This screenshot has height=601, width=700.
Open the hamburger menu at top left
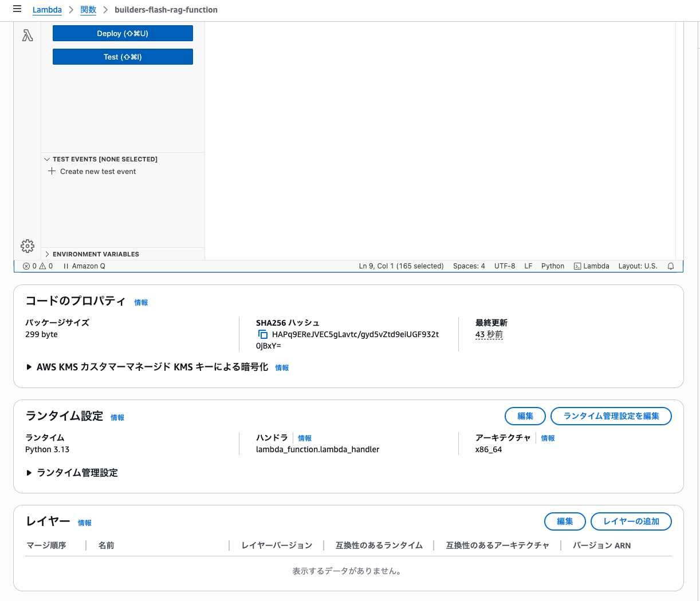click(17, 9)
